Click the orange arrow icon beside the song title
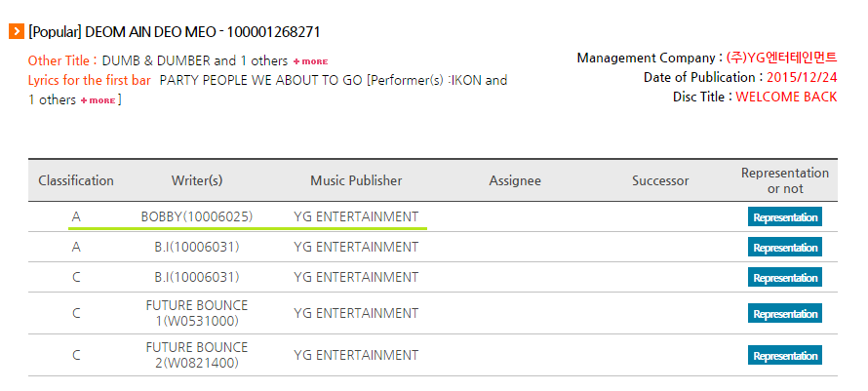This screenshot has height=391, width=868. tap(17, 32)
